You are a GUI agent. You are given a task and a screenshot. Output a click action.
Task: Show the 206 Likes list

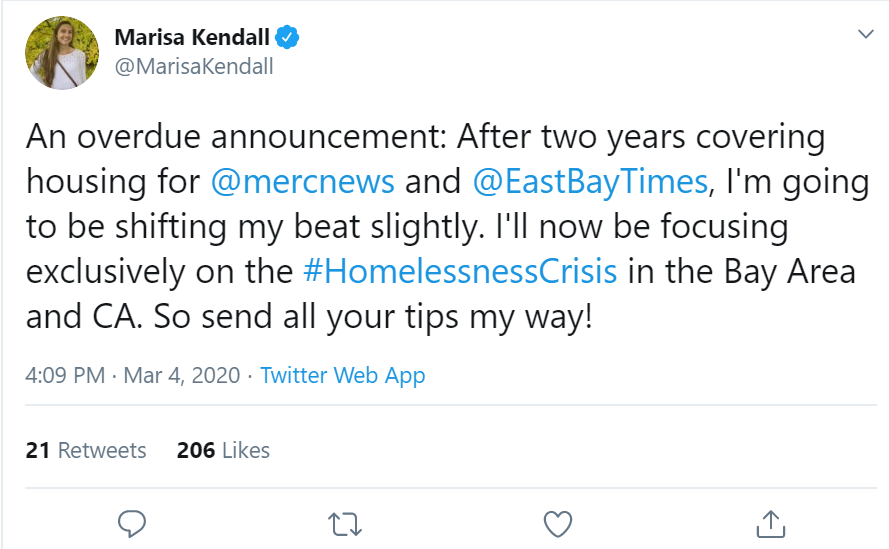pyautogui.click(x=223, y=450)
